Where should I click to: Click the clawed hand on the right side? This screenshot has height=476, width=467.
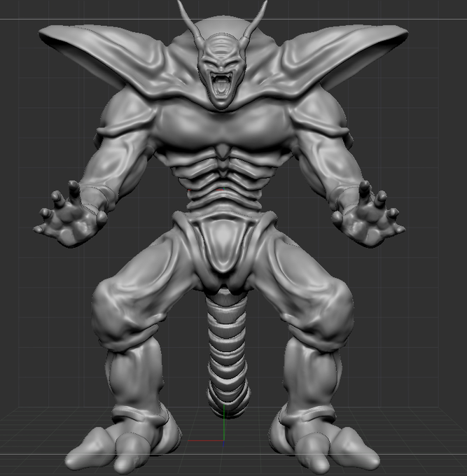click(x=368, y=216)
